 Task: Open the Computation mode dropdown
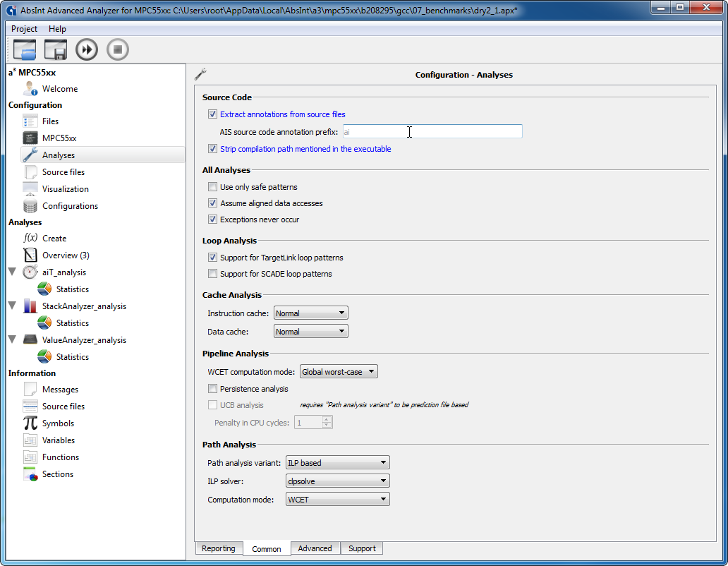(x=337, y=499)
